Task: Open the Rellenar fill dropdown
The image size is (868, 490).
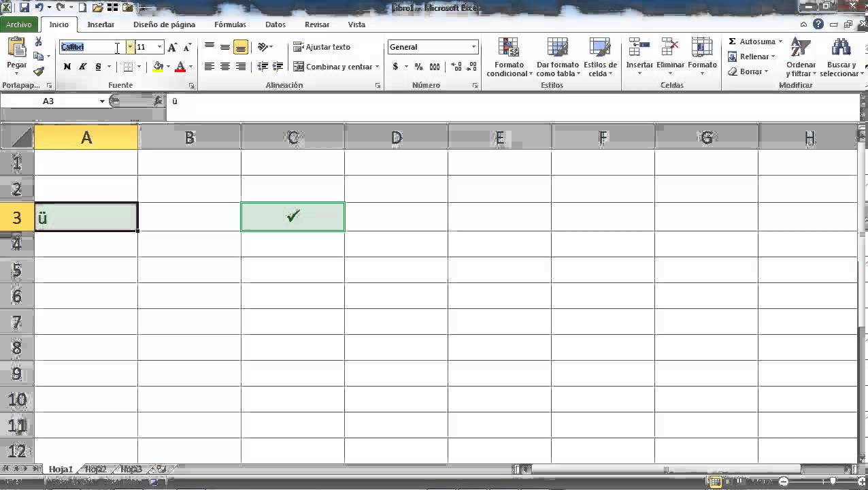Action: [x=752, y=56]
